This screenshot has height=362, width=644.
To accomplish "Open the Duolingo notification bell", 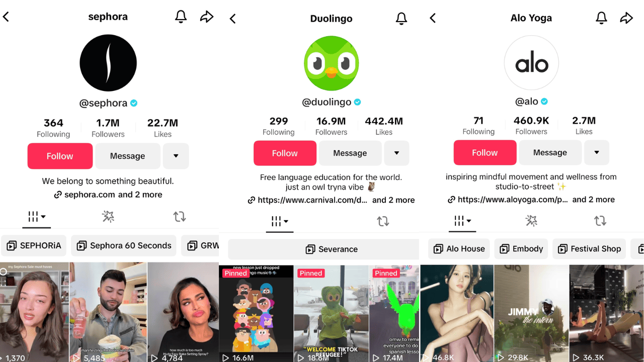I will tap(401, 19).
